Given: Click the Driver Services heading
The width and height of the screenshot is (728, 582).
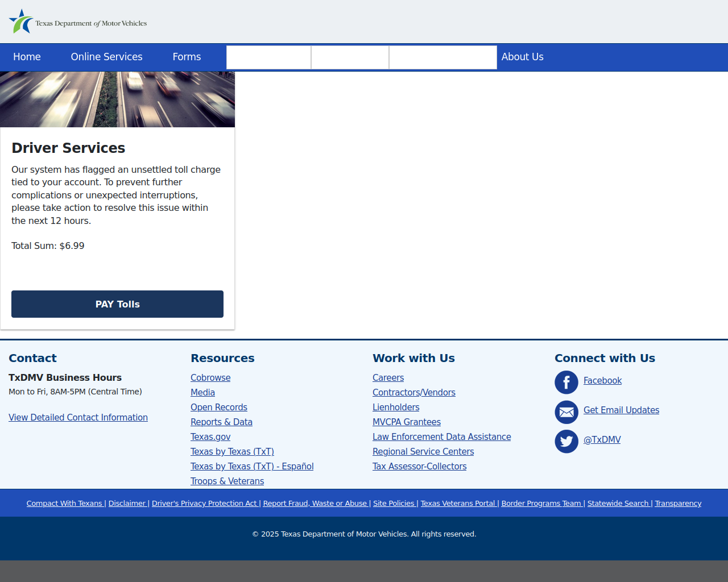Looking at the screenshot, I should 68,148.
